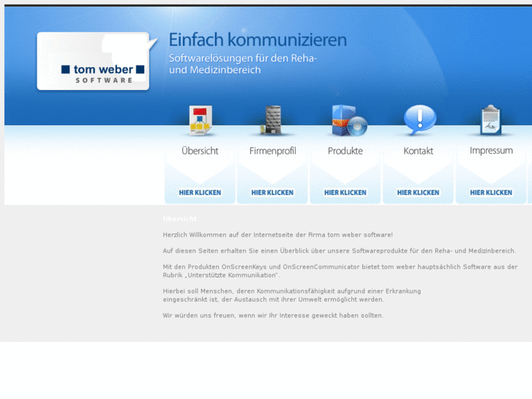
Task: Click HIER KLICKEN under Impressum
Action: [491, 193]
